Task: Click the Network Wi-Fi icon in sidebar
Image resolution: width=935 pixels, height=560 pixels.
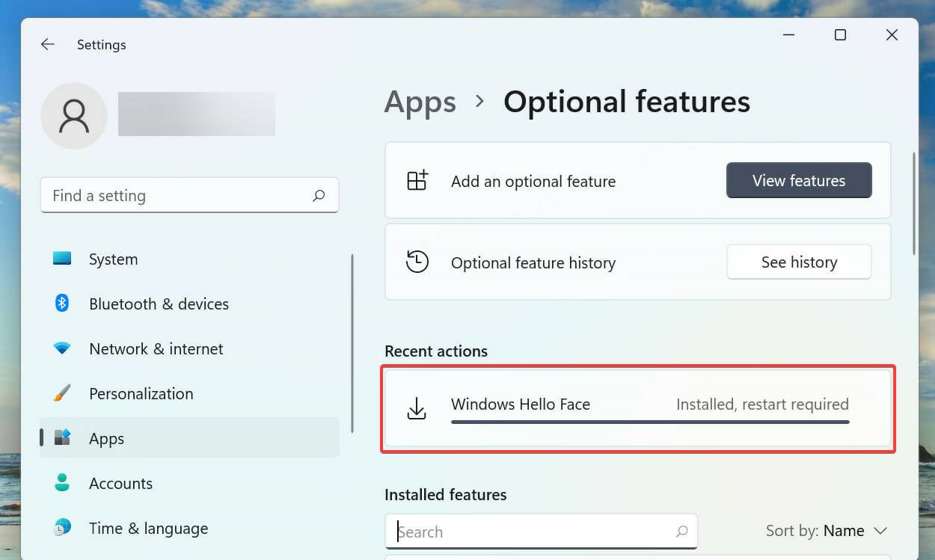Action: (62, 348)
